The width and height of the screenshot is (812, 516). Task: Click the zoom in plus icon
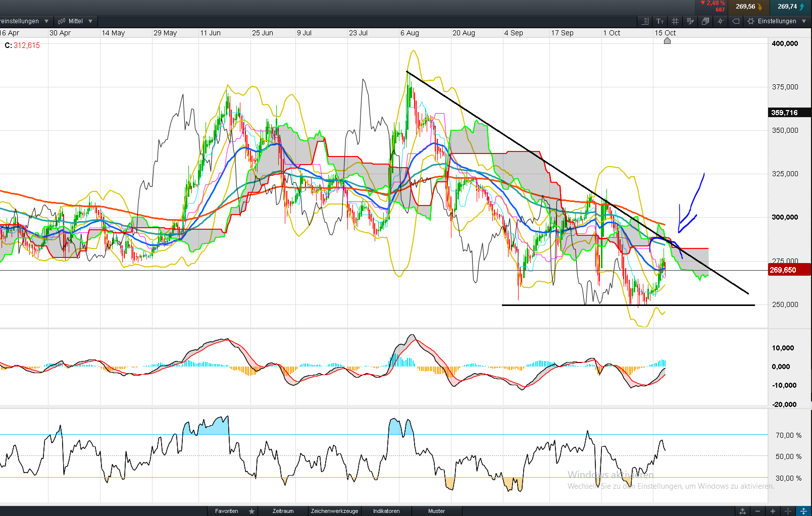pos(773,511)
